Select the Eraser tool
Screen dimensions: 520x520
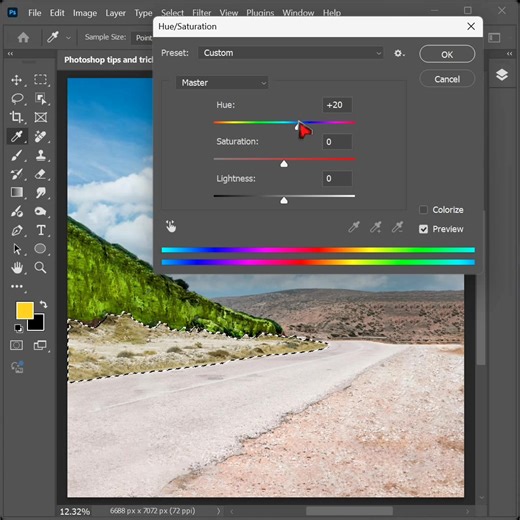[x=40, y=174]
